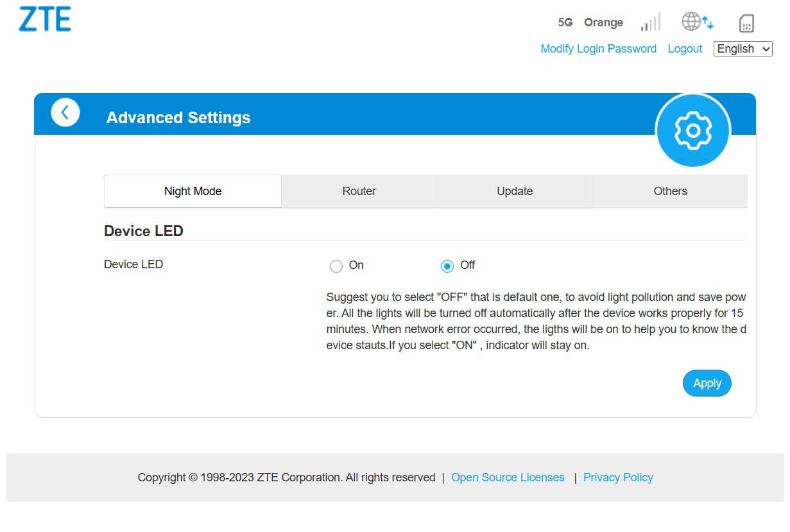Screen dimensions: 790x532
Task: Open the Others tab
Action: (670, 191)
